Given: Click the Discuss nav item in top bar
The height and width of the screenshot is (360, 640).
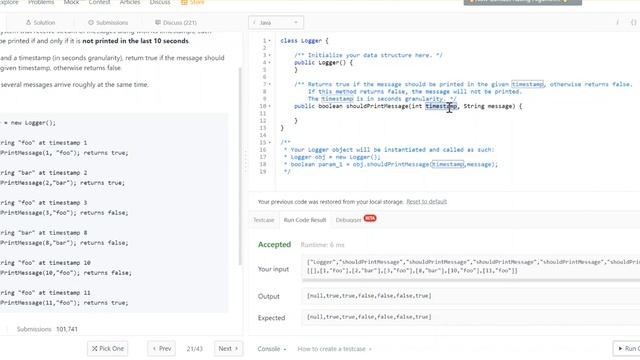Looking at the screenshot, I should (160, 2).
